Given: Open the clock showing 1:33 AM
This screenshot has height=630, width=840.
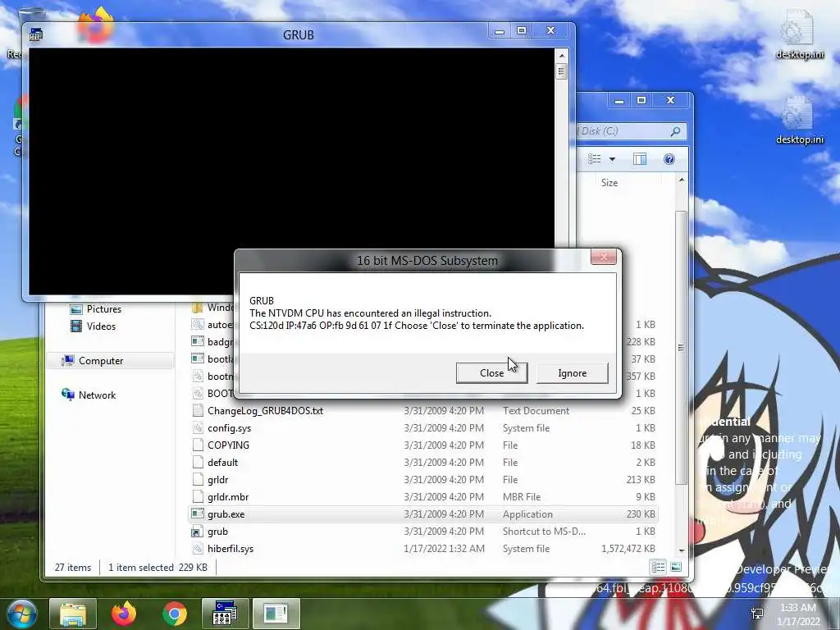Looking at the screenshot, I should pos(798,614).
